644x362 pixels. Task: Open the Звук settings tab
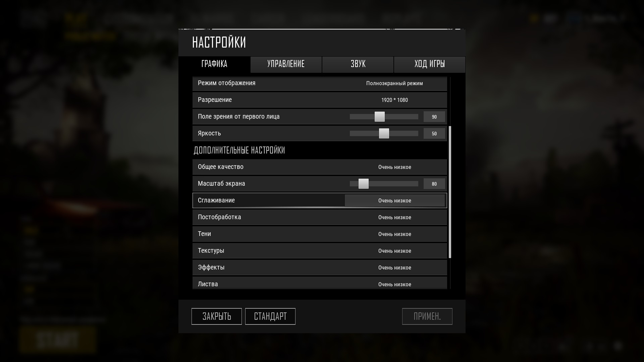(x=358, y=64)
